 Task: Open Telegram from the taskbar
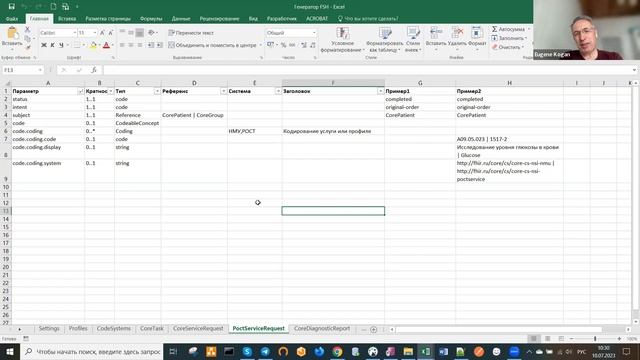coord(265,351)
